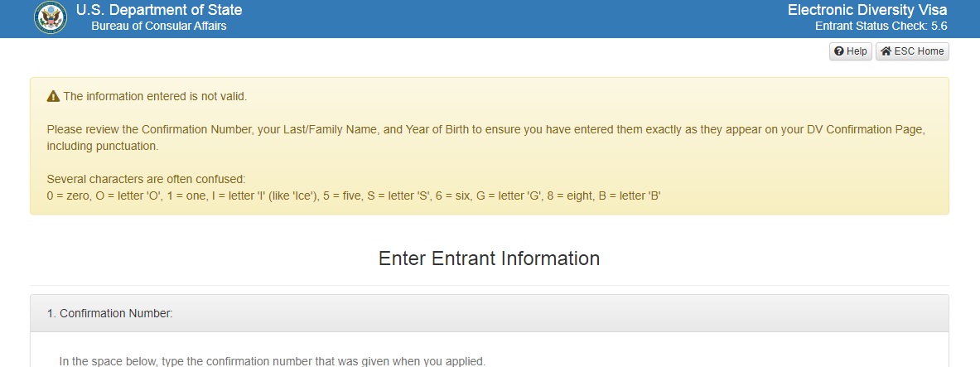Click the question mark icon beside Help
980x367 pixels.
click(839, 51)
